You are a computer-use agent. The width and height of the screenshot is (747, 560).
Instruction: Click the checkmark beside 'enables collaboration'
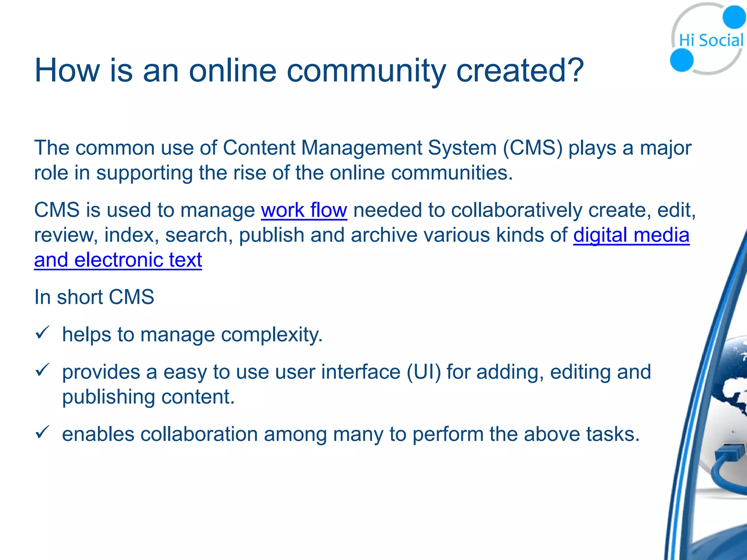[x=42, y=432]
